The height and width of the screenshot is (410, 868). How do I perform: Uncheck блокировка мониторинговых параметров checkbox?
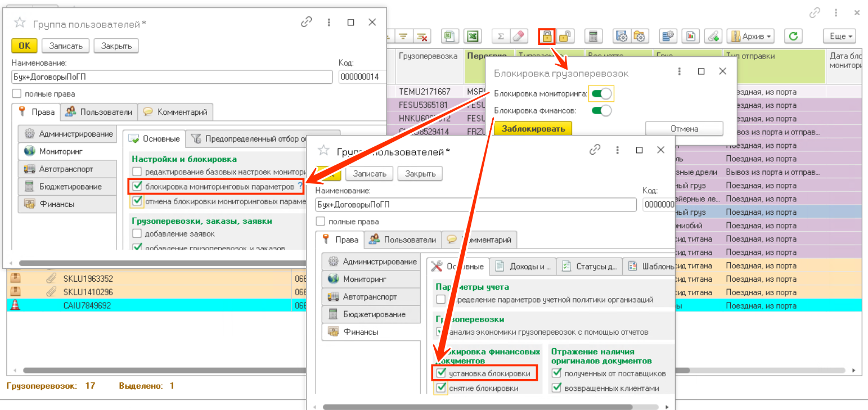(x=137, y=186)
